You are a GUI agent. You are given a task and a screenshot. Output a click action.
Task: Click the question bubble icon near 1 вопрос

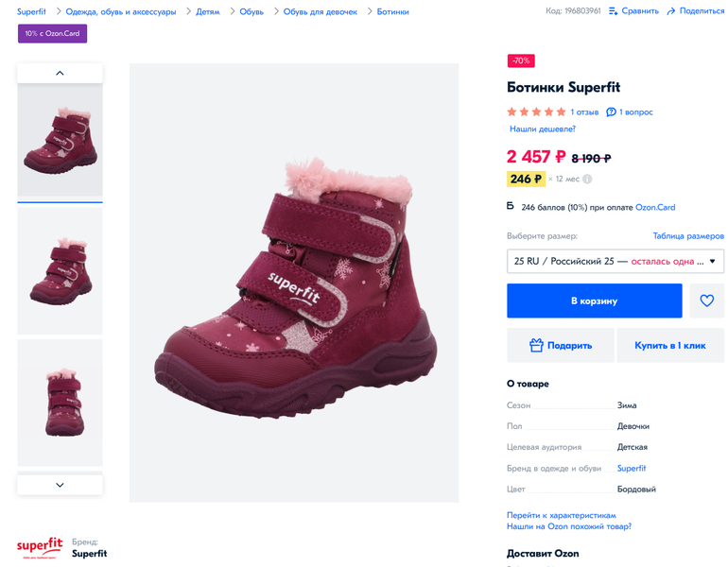coord(611,112)
